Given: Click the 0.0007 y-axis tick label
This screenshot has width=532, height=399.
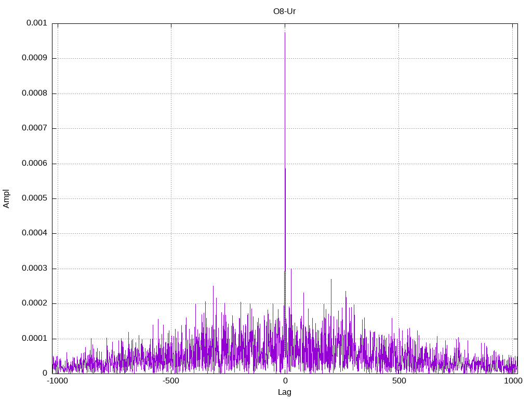Looking at the screenshot, I should pyautogui.click(x=35, y=128).
